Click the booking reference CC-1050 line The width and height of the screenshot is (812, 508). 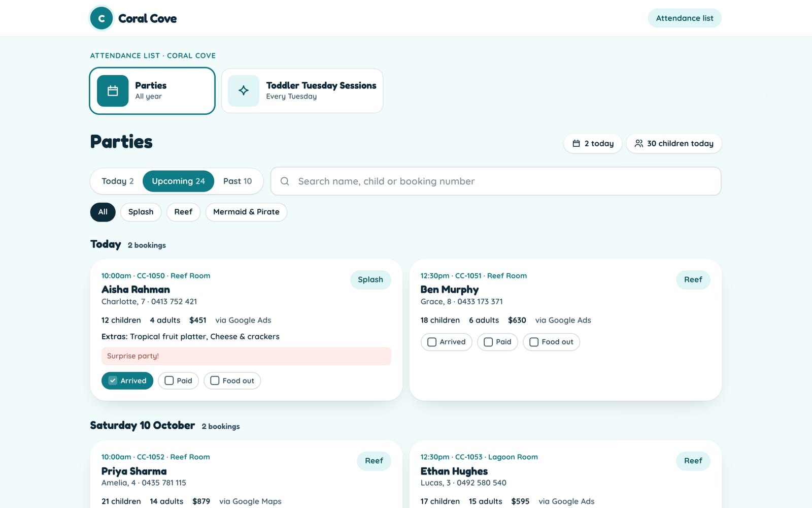point(156,276)
